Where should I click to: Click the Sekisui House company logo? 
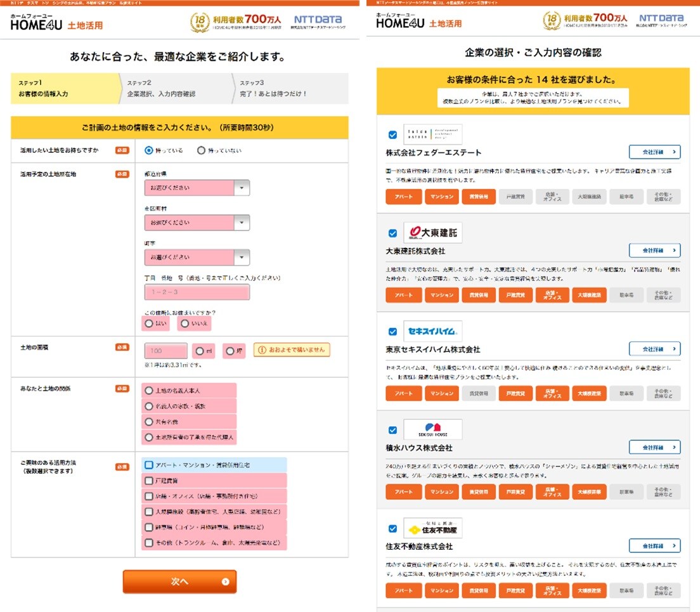[433, 429]
